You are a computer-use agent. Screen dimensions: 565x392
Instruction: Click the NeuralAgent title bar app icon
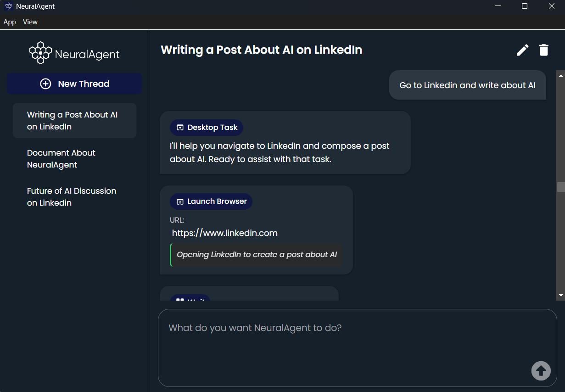[8, 6]
